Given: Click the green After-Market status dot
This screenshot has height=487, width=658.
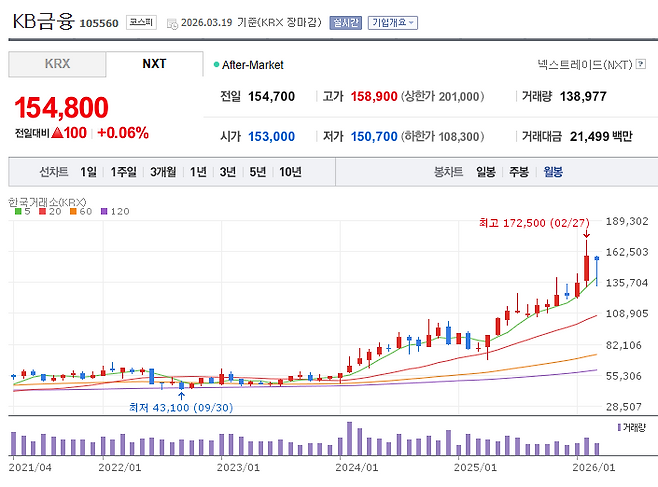Looking at the screenshot, I should pos(216,64).
